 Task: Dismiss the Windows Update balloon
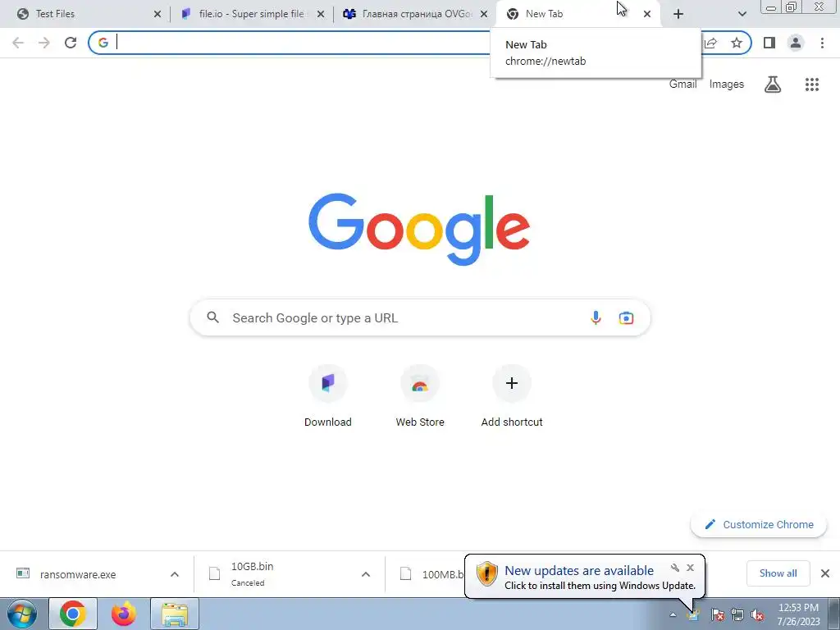click(690, 568)
